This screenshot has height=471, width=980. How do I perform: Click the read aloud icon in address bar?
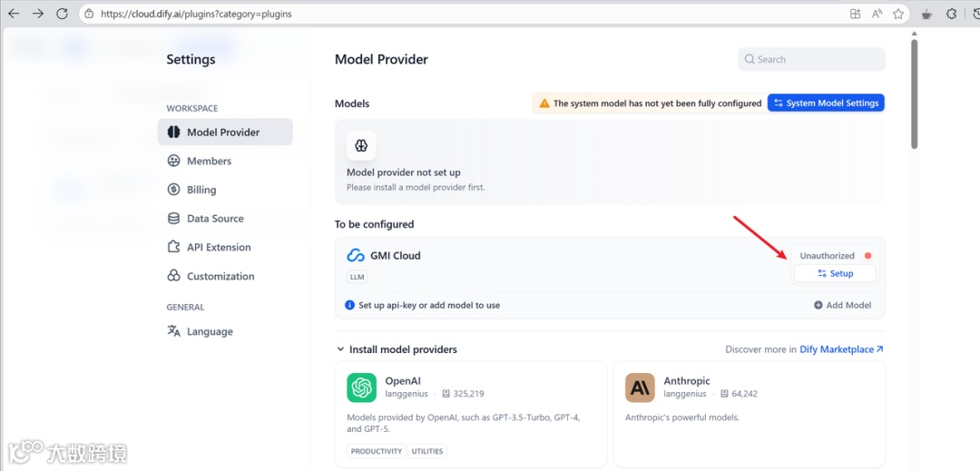(x=877, y=14)
